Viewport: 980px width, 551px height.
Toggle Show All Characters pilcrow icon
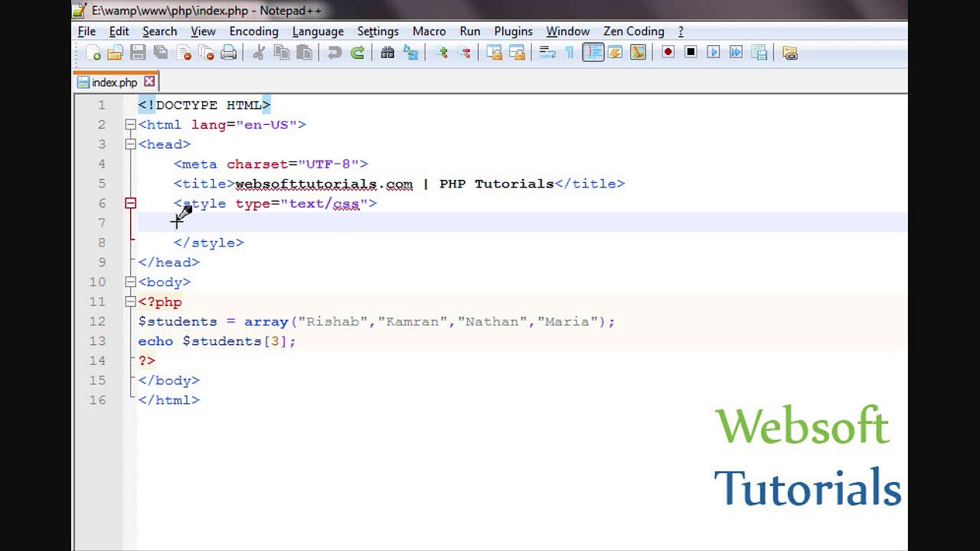pyautogui.click(x=570, y=53)
